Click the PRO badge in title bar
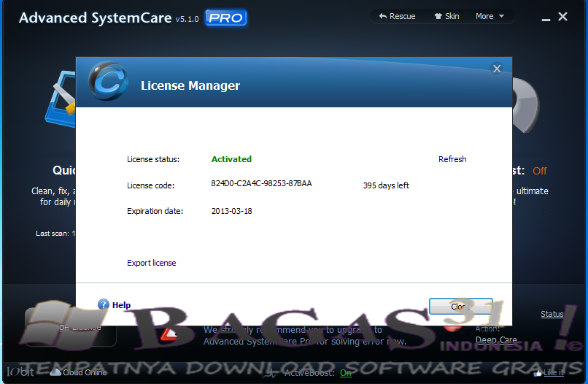Image resolution: width=588 pixels, height=384 pixels. pyautogui.click(x=225, y=18)
